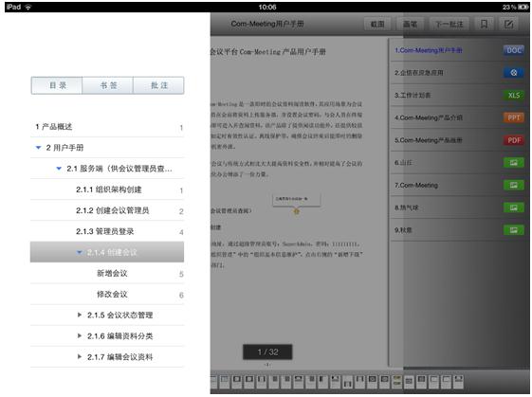This screenshot has width=532, height=397.
Task: Jump to 新增会议 entry
Action: [107, 273]
